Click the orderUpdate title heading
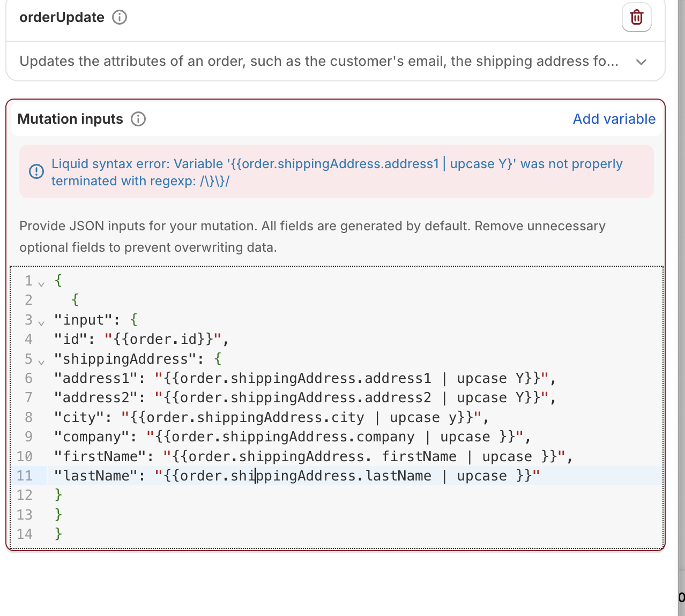This screenshot has height=616, width=685. (62, 18)
